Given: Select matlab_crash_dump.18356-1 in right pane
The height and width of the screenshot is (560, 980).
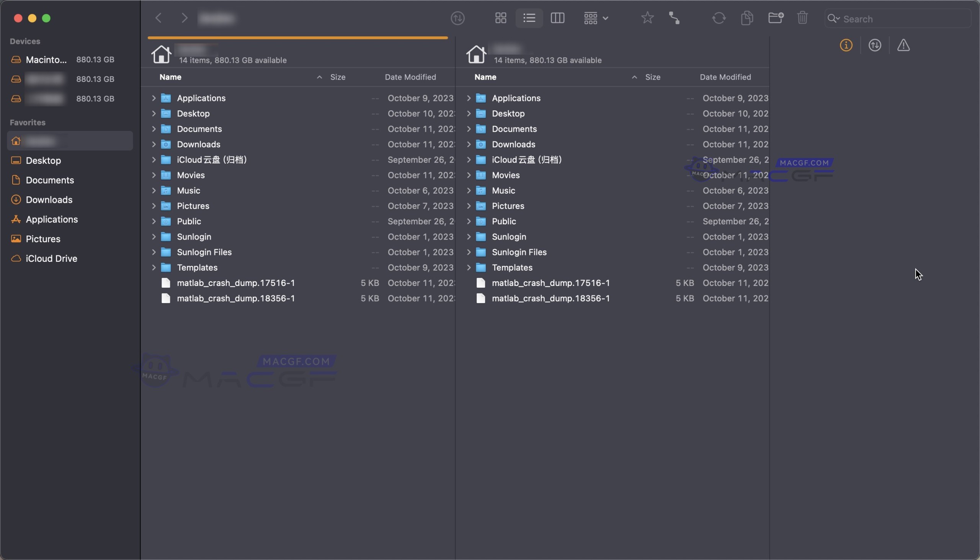Looking at the screenshot, I should pyautogui.click(x=550, y=298).
